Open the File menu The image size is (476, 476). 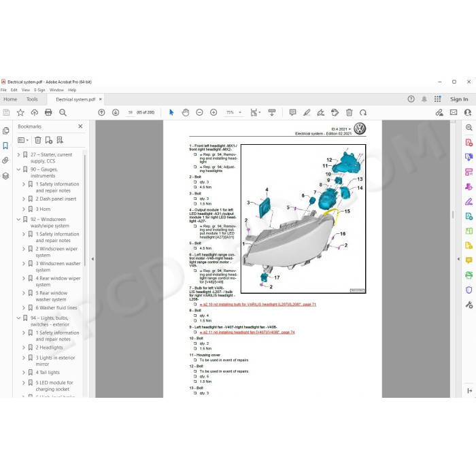pos(3,90)
